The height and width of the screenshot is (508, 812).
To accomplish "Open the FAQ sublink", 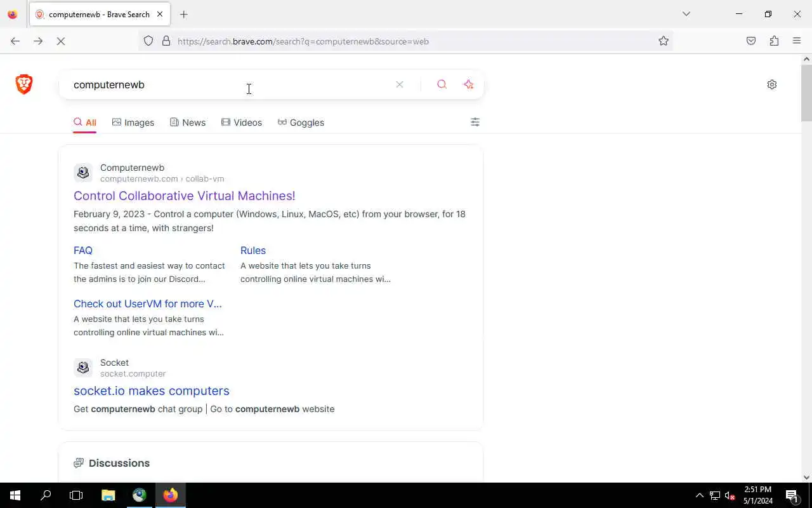I will click(83, 250).
